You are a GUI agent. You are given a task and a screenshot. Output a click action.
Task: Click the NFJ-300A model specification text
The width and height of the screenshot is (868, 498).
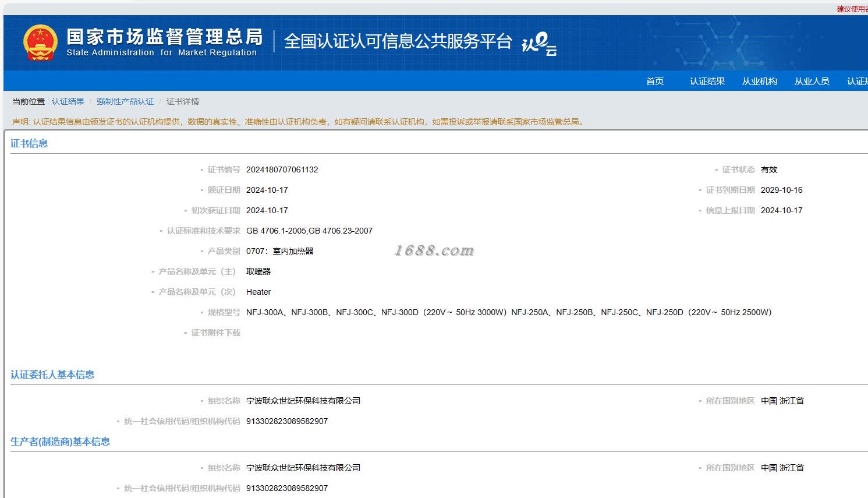[x=509, y=312]
